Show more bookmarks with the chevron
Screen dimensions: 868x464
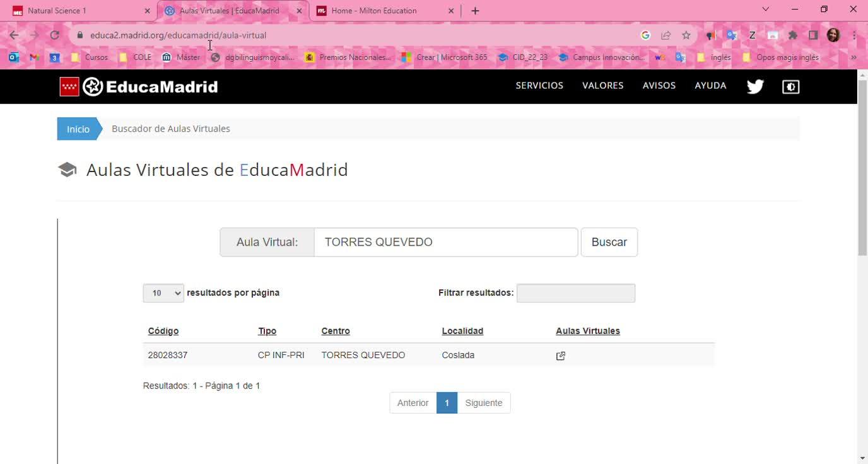tap(853, 57)
